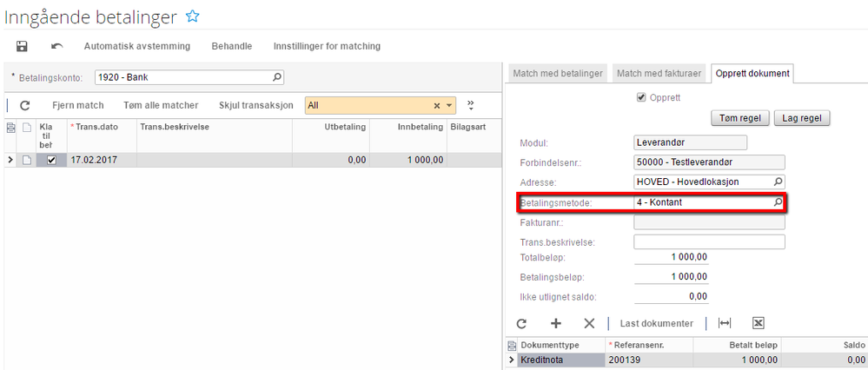Delete document row X icon
Screen dimensions: 868x370
click(x=589, y=323)
